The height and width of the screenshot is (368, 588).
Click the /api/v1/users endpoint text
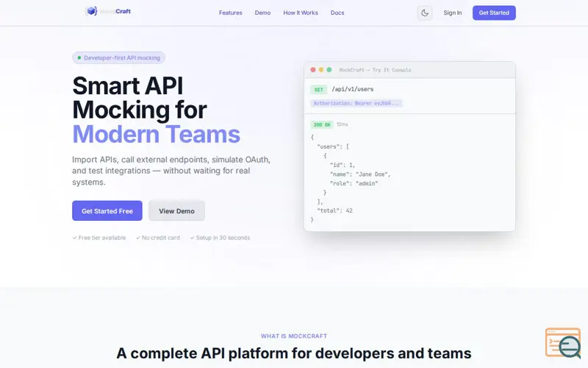tap(353, 89)
